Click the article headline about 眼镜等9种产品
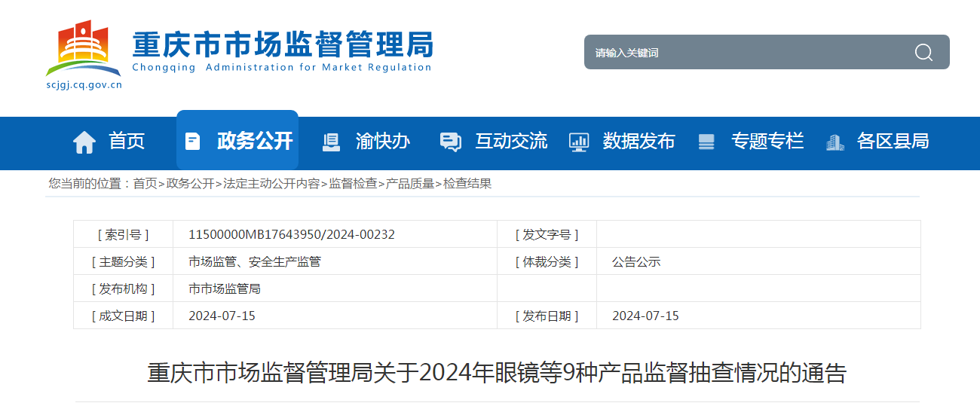980x412 pixels. pos(497,373)
